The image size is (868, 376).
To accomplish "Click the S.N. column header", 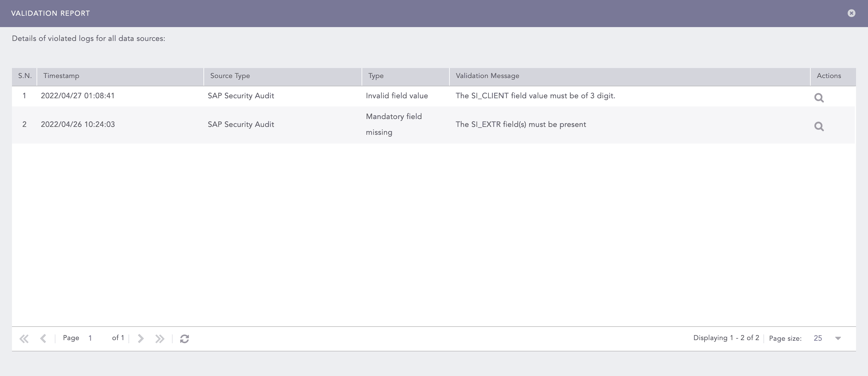I will (x=25, y=76).
